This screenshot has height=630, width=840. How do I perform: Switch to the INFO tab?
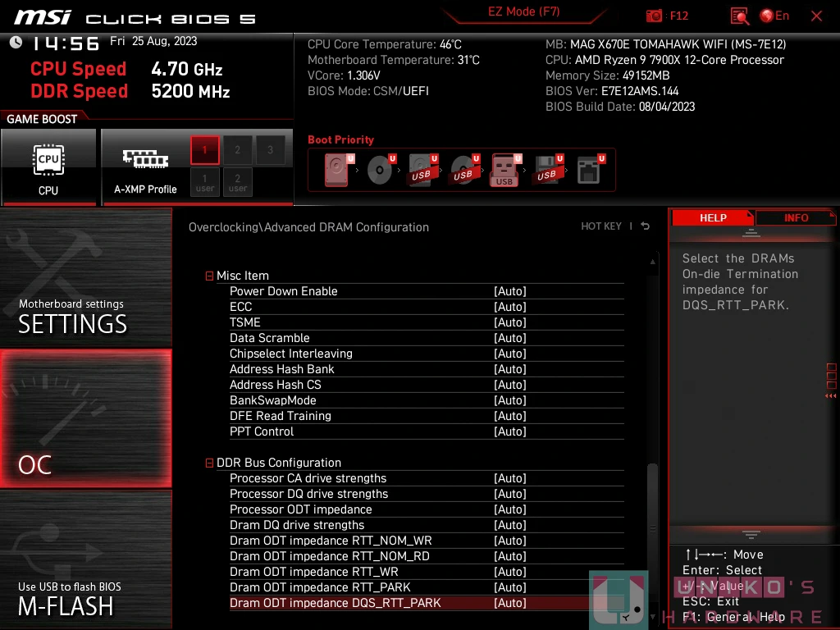tap(796, 217)
